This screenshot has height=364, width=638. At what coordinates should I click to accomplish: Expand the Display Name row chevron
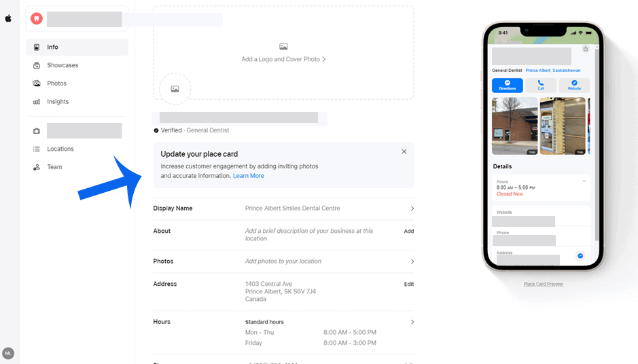coord(412,208)
